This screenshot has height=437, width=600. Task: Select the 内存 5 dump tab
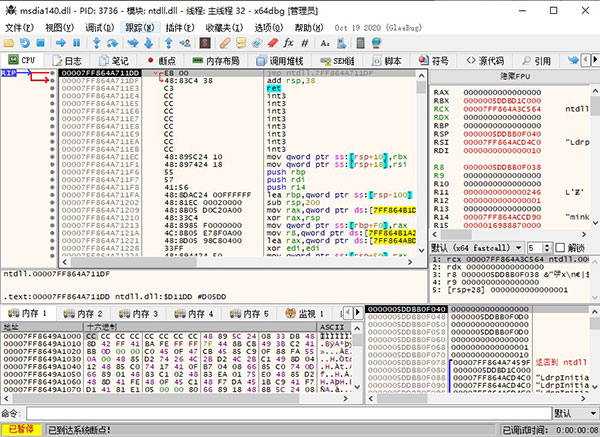[249, 314]
